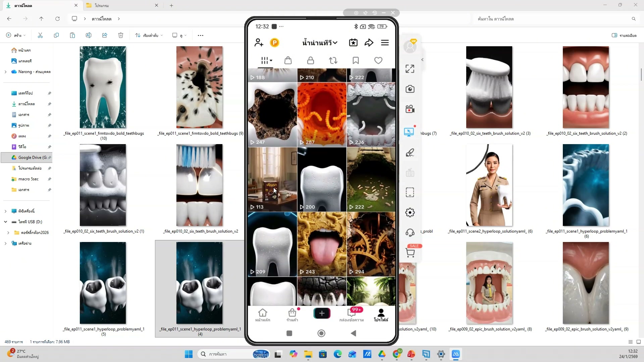Click the สร้าง button in File Explorer
Screen dimensions: 644x362
tap(15, 35)
